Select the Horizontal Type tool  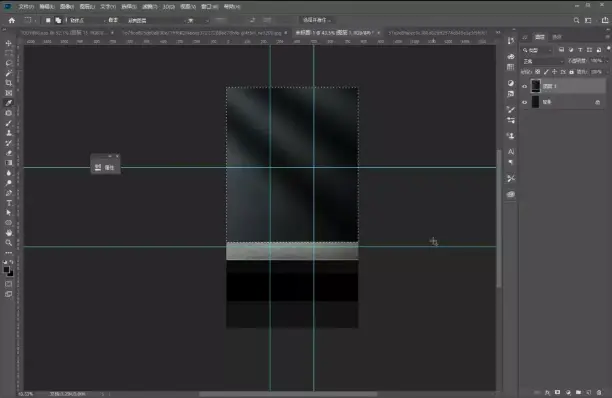[9, 203]
